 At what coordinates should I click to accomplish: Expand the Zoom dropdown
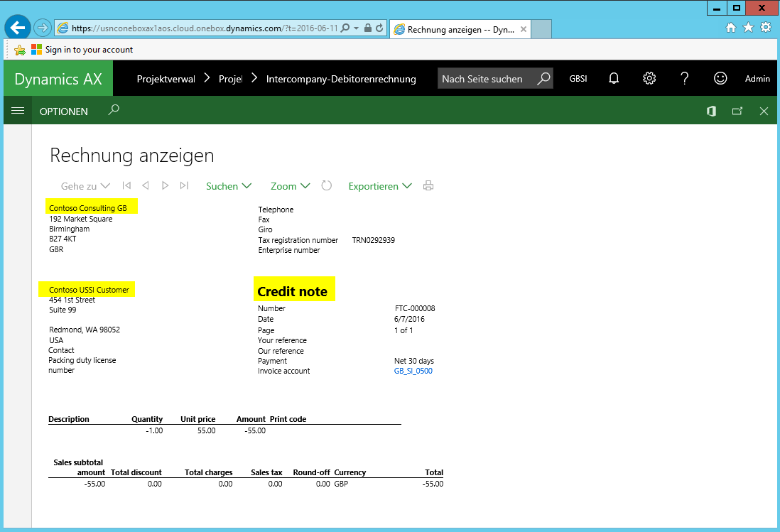coord(290,186)
